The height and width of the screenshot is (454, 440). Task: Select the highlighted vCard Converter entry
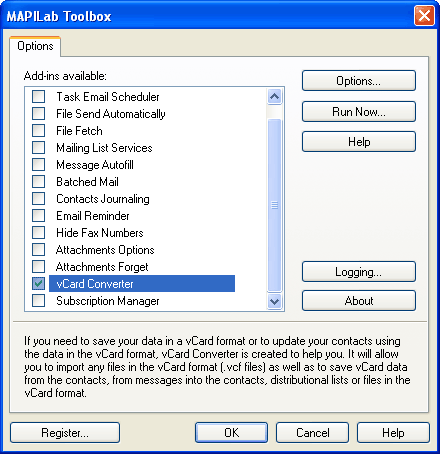(142, 284)
